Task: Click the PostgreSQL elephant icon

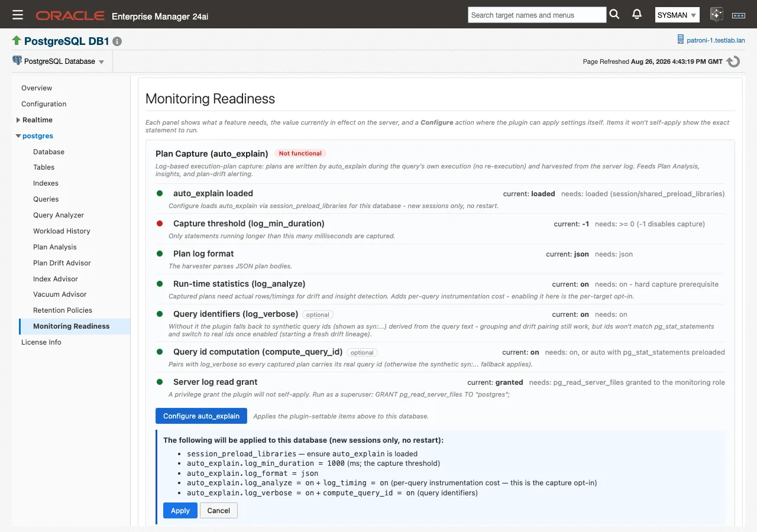Action: [x=17, y=61]
